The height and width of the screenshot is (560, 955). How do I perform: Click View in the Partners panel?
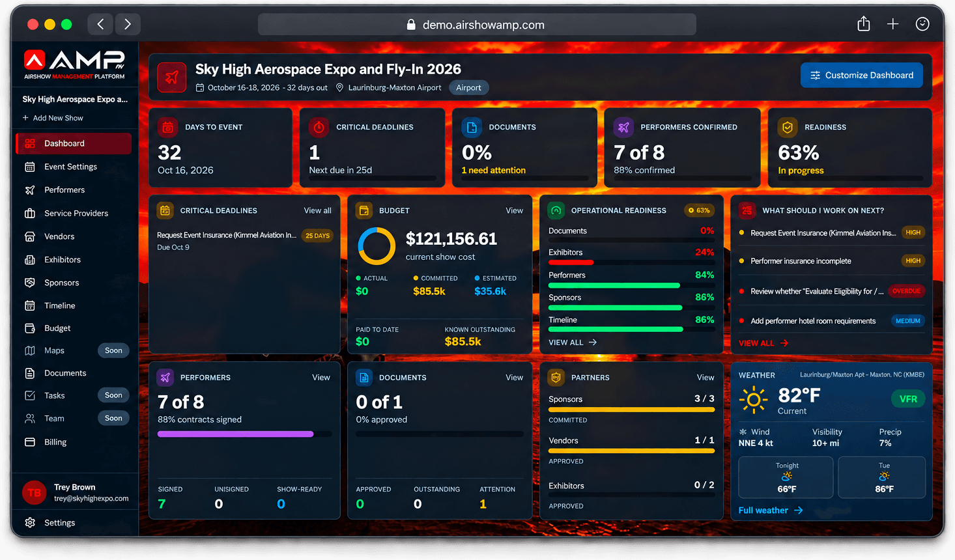(x=706, y=377)
